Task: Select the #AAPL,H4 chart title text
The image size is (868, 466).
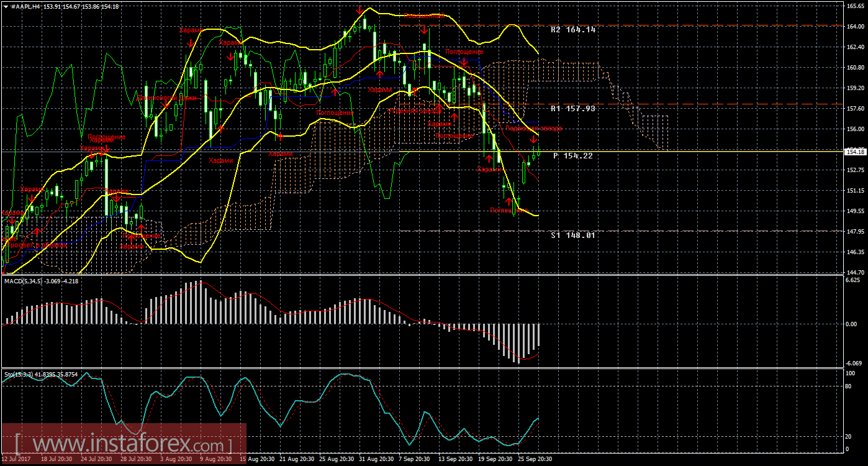Action: pos(27,6)
